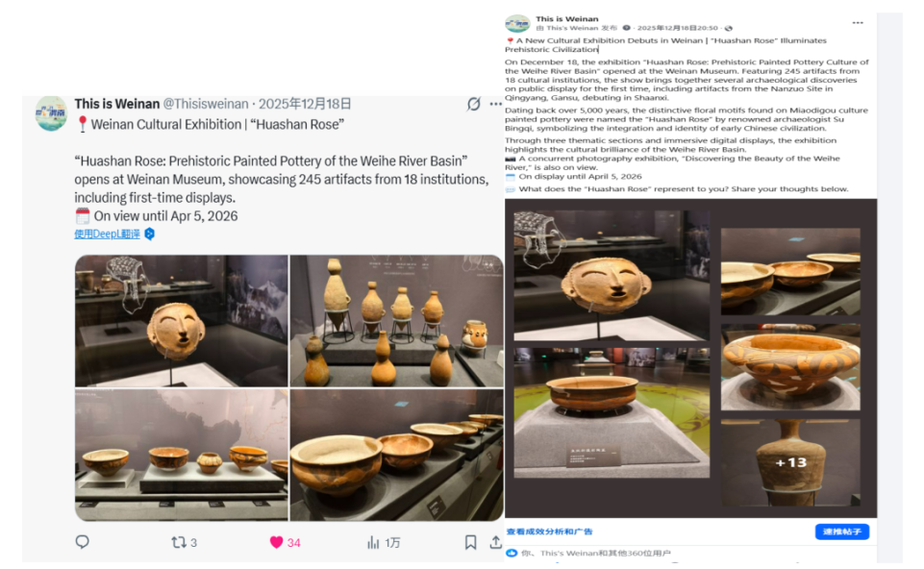
Task: Open the pottery face mask tweet photo
Action: 182,320
